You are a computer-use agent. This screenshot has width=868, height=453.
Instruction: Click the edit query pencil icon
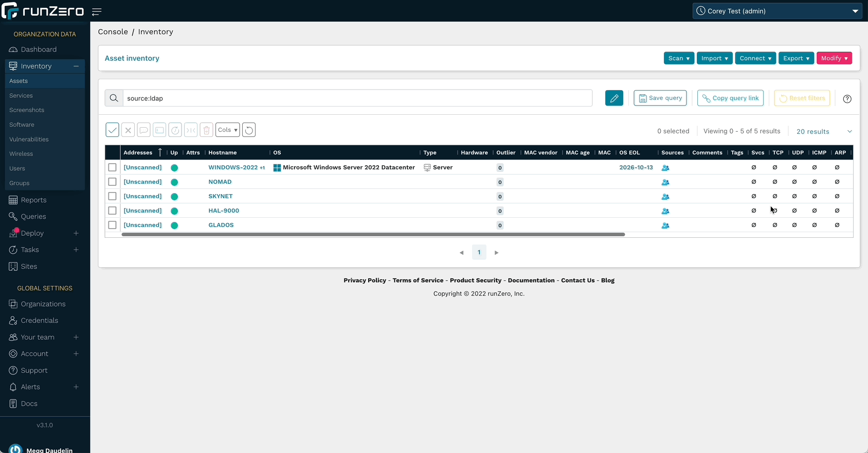(x=614, y=98)
